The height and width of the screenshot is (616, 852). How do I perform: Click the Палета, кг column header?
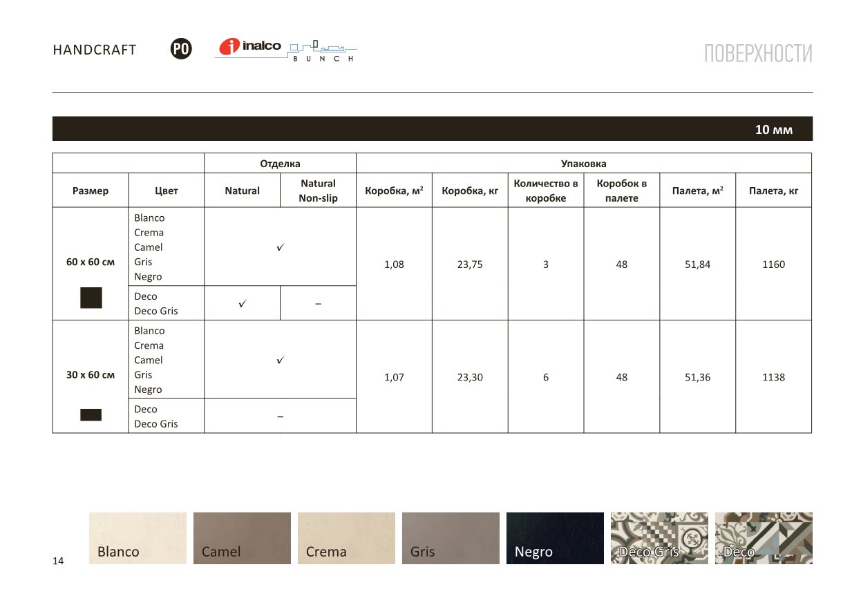(774, 191)
